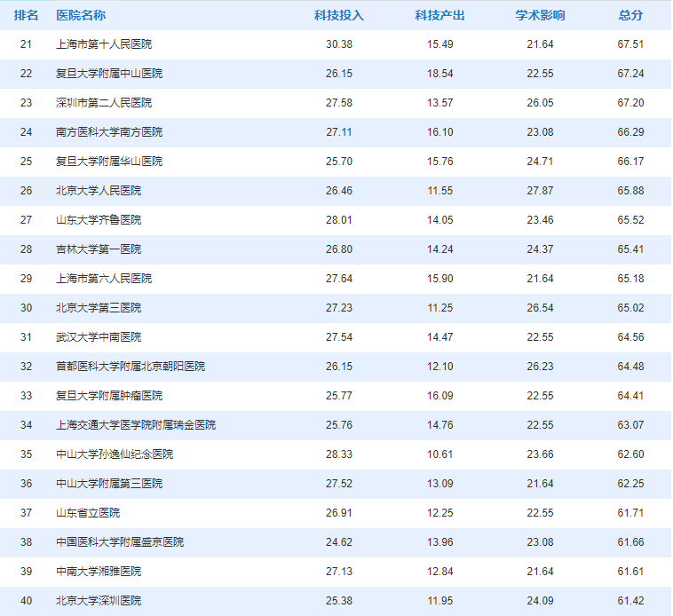Viewport: 673px width, 616px height.
Task: Click total score 63.07
Action: (x=631, y=425)
